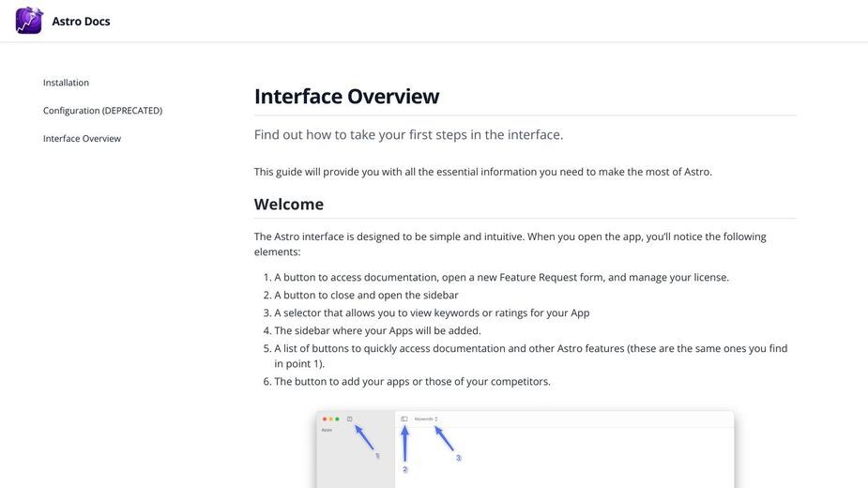Screen dimensions: 868x488
Task: Click the Interface Overview main heading
Action: (x=346, y=97)
